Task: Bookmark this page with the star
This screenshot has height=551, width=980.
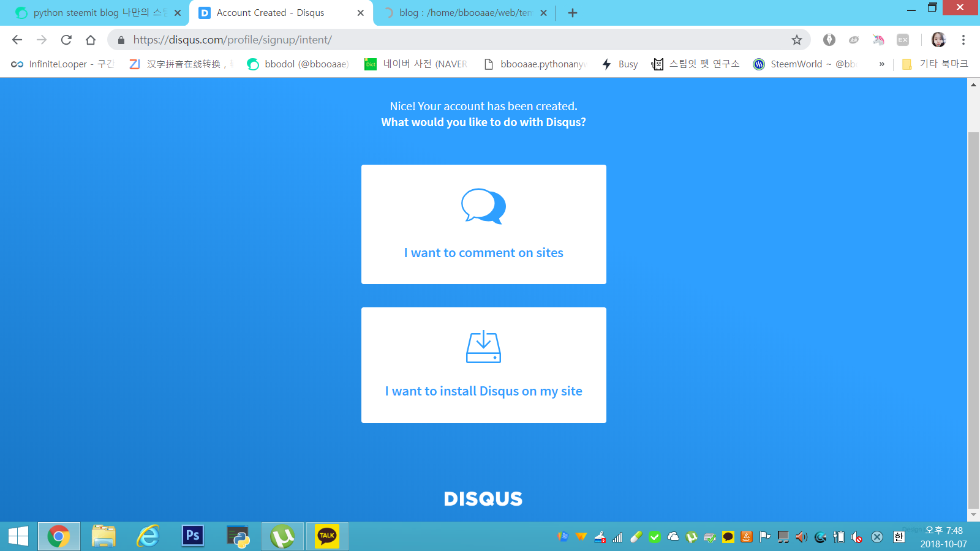Action: [796, 40]
